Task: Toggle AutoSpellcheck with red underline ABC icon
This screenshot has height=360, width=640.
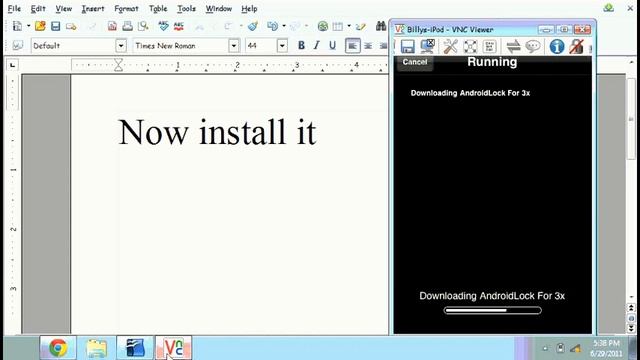Action: point(179,26)
